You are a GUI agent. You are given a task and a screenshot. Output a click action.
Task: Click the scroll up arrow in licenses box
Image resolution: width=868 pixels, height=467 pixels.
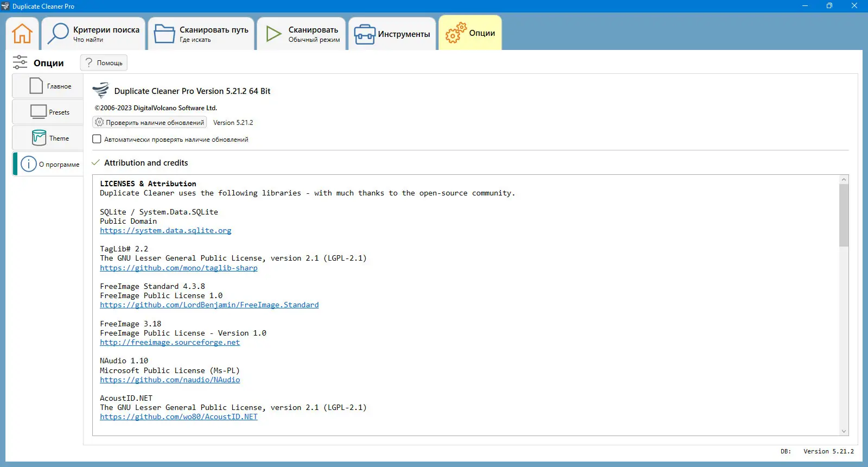click(x=844, y=179)
